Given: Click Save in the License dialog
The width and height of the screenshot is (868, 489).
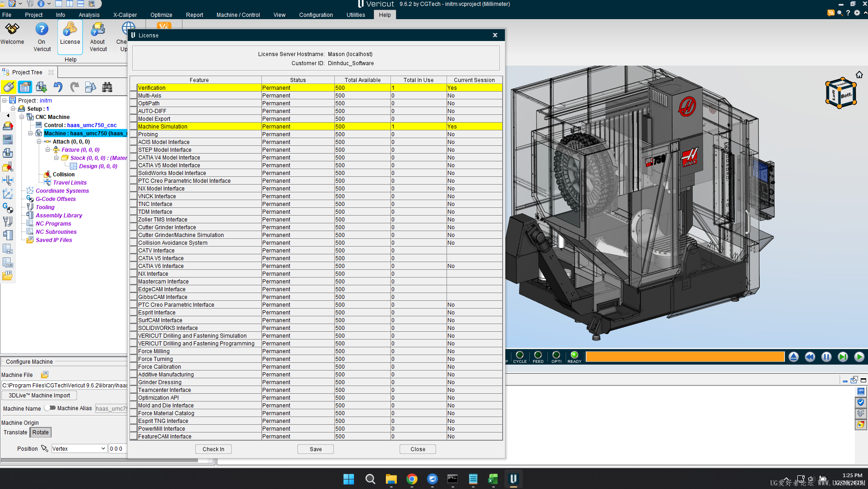Looking at the screenshot, I should point(316,449).
